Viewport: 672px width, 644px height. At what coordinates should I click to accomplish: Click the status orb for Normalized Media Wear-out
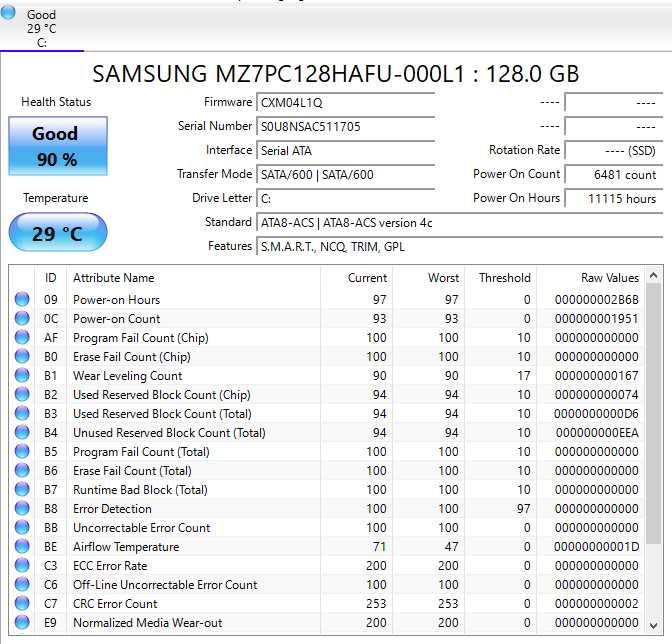point(22,622)
